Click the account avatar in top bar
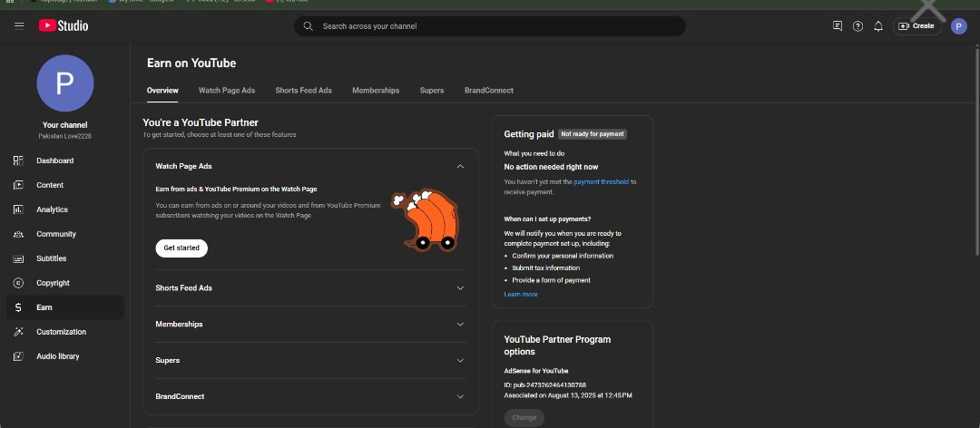This screenshot has height=428, width=980. pos(958,26)
